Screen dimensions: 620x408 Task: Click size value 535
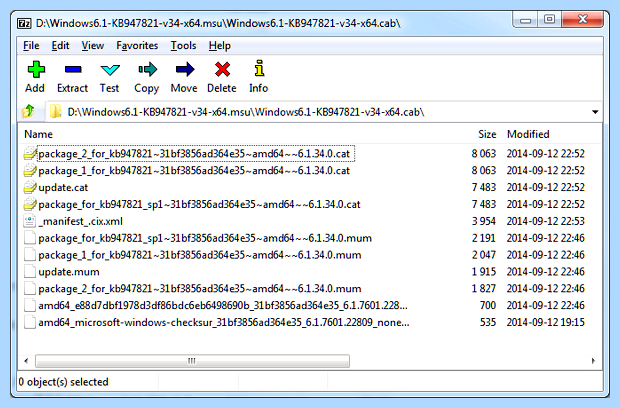(x=488, y=322)
